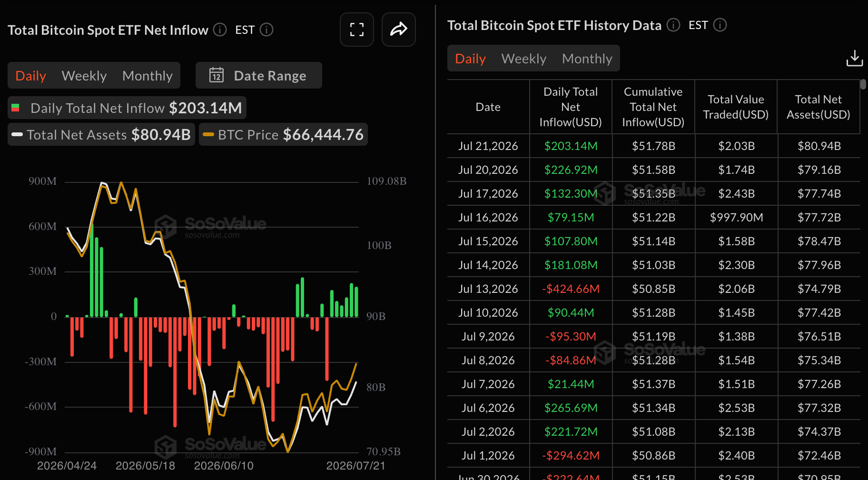Click the $21.44M inflow value
This screenshot has width=868, height=480.
571,384
